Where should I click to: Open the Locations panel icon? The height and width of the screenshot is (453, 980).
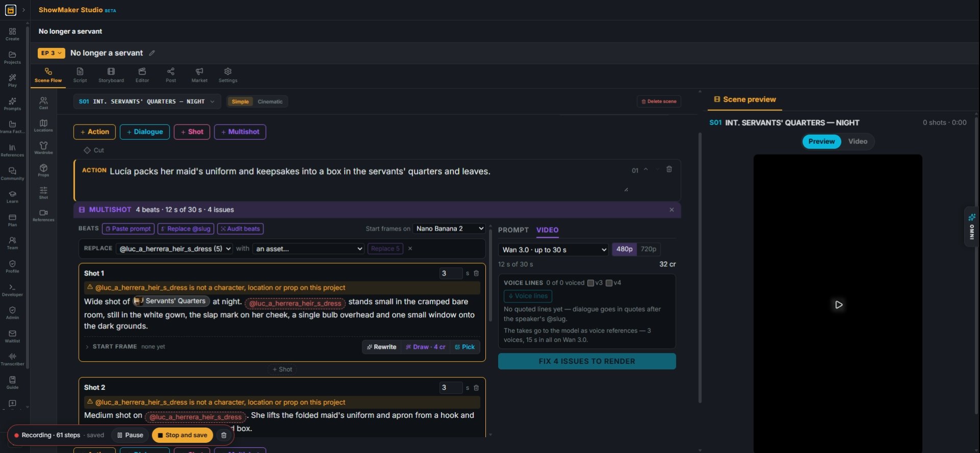coord(43,125)
